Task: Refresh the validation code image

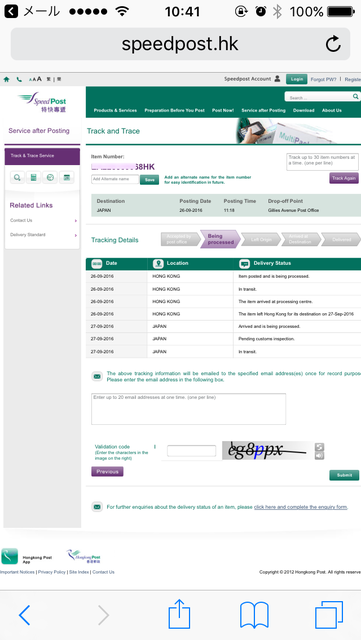Action: [x=320, y=447]
